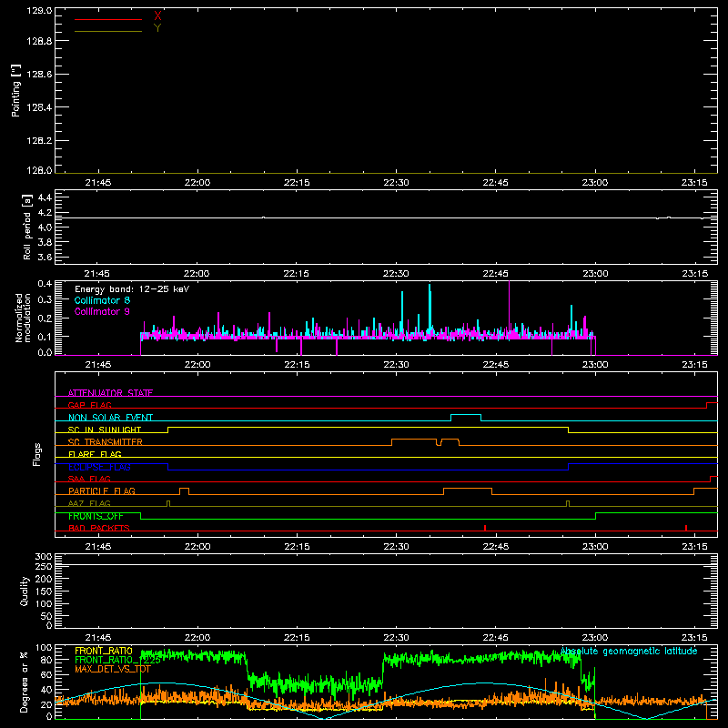Viewport: 728px width, 728px height.
Task: Click the AAZ_FLAG label
Action: pyautogui.click(x=89, y=503)
